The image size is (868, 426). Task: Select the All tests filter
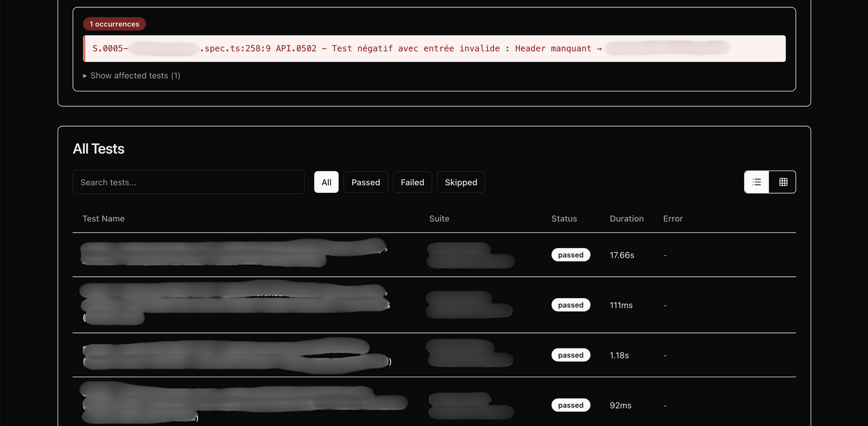pyautogui.click(x=326, y=182)
